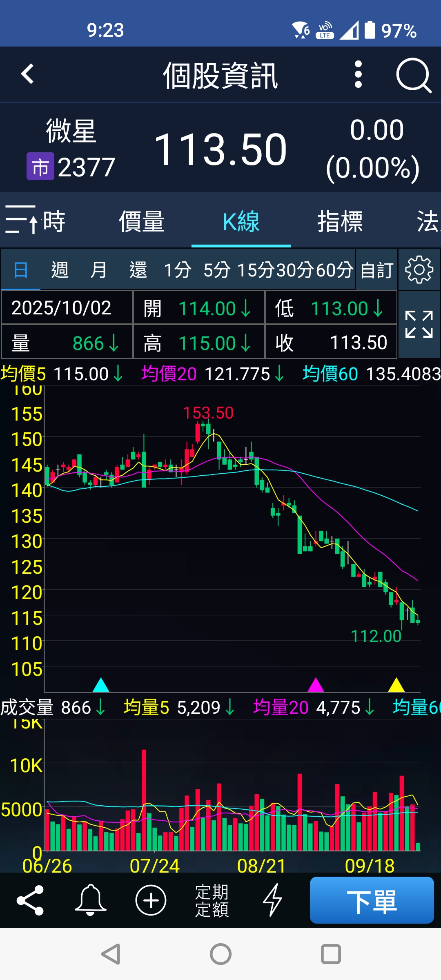Tap the search magnifier icon

click(x=413, y=75)
